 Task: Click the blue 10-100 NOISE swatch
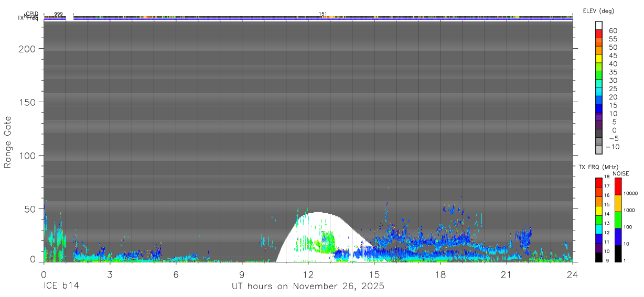tap(618, 237)
